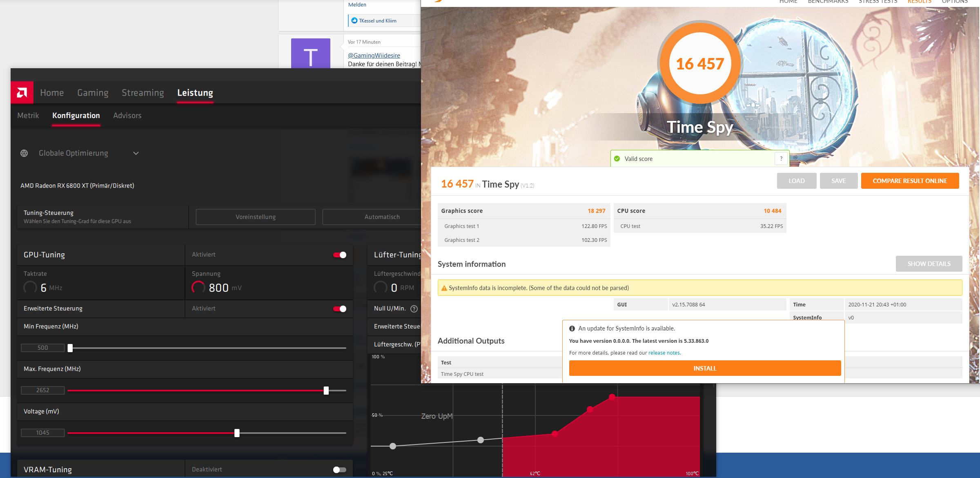Enable the VRAM-Tuning toggle
Image resolution: width=980 pixels, height=478 pixels.
tap(340, 470)
